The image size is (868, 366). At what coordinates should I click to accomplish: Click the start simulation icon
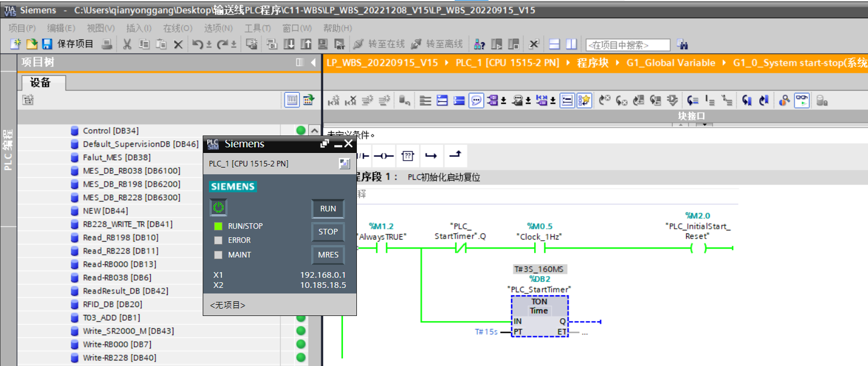tap(339, 44)
